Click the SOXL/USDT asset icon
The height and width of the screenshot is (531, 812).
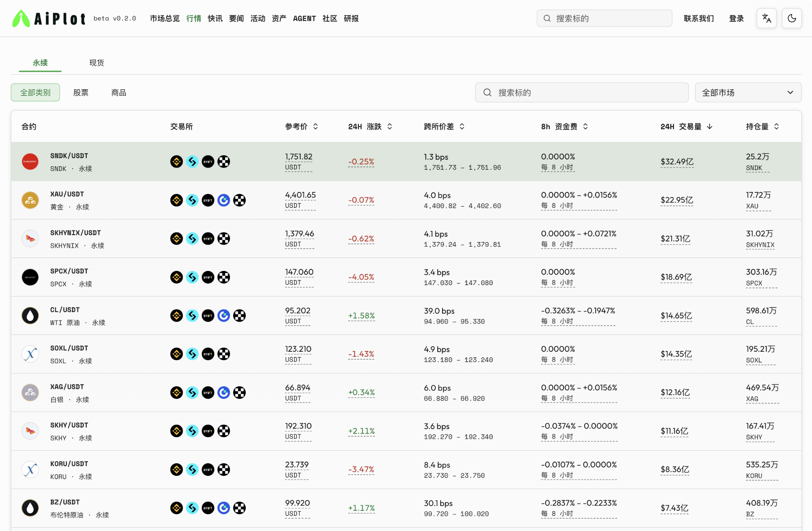coord(30,354)
